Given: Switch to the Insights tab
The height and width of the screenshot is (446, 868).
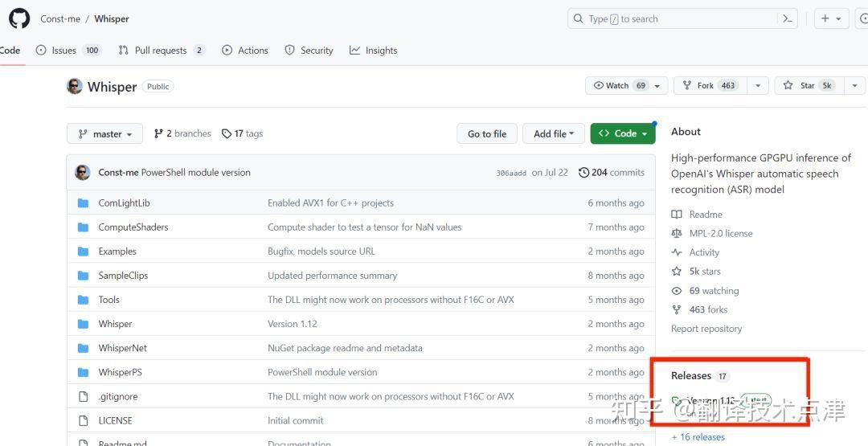Looking at the screenshot, I should (x=373, y=51).
